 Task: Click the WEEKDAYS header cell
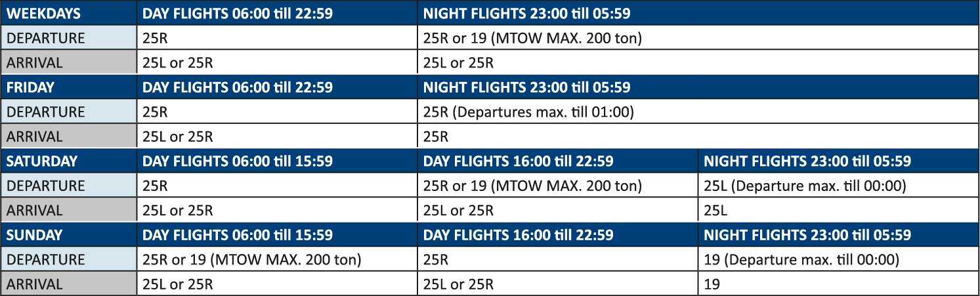(69, 12)
